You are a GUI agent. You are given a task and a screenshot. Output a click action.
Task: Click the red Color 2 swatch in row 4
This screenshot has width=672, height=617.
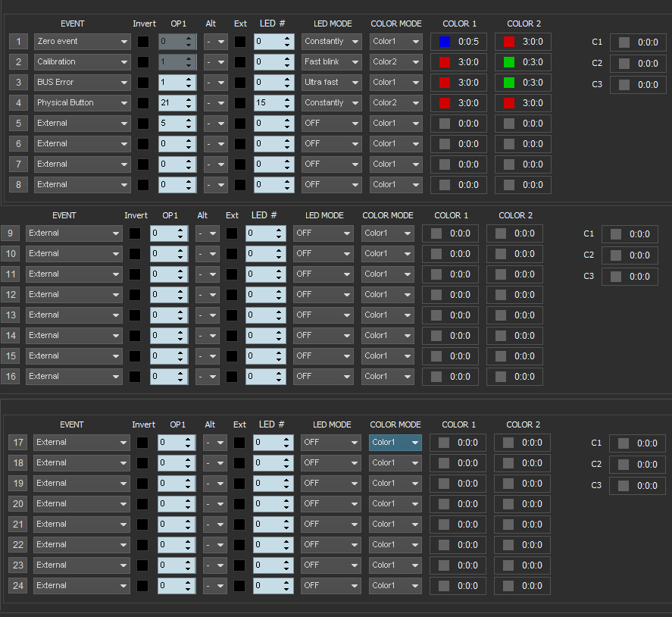[x=509, y=103]
